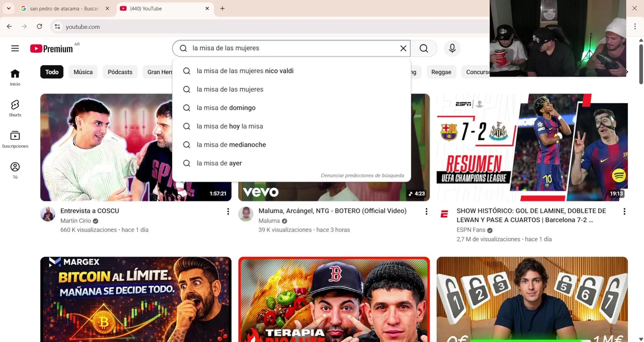Clear the search box text
Viewport: 644px width, 342px height.
point(403,48)
